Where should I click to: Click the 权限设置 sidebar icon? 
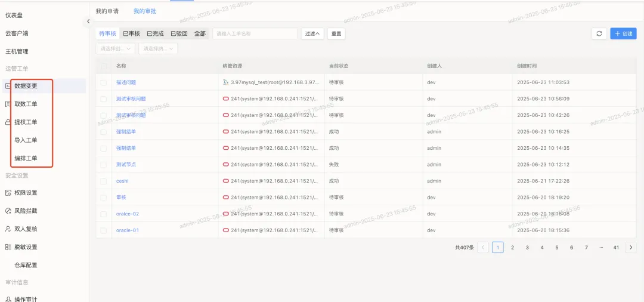click(x=8, y=193)
